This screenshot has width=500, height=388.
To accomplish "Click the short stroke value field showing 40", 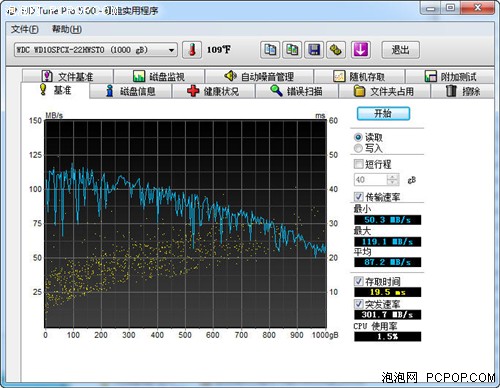I will point(370,180).
